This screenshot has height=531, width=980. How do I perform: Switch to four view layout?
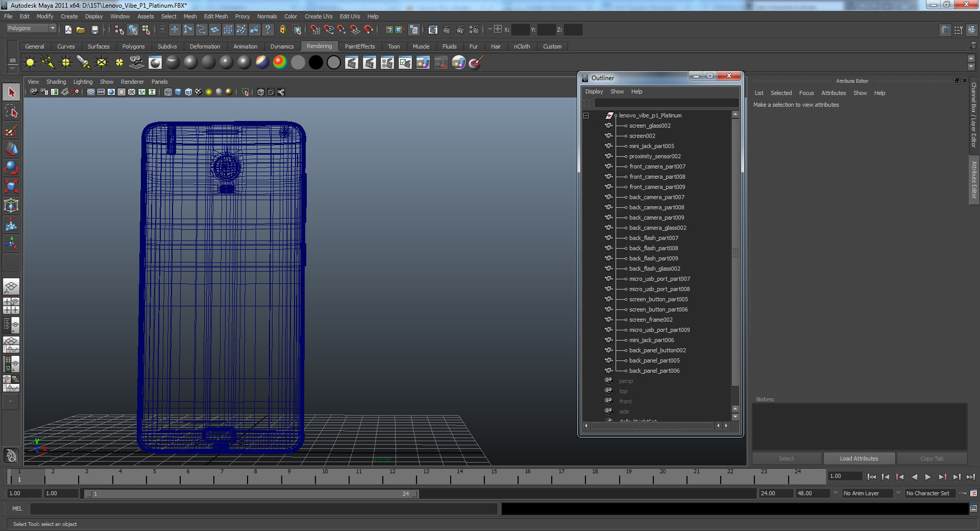click(x=11, y=306)
